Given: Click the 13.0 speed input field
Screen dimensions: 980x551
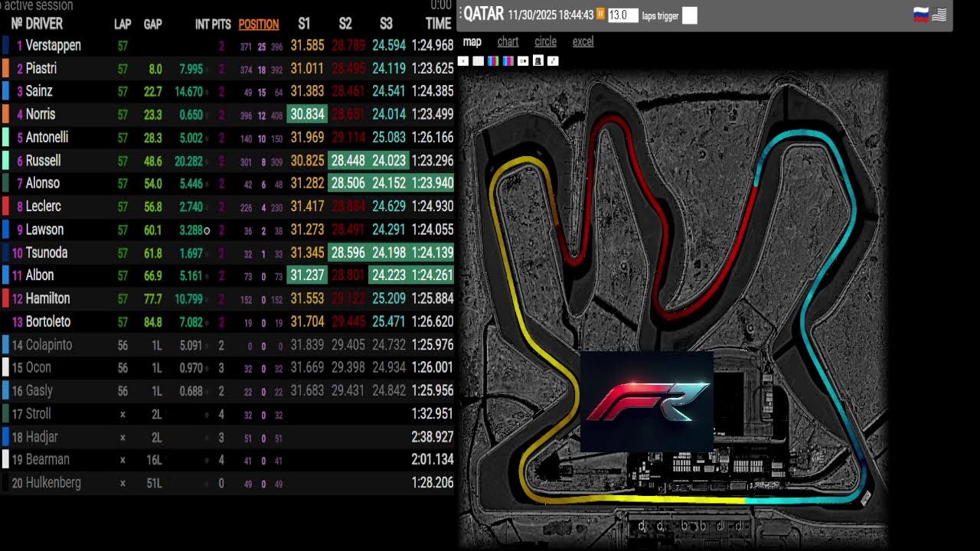Looking at the screenshot, I should (x=623, y=15).
